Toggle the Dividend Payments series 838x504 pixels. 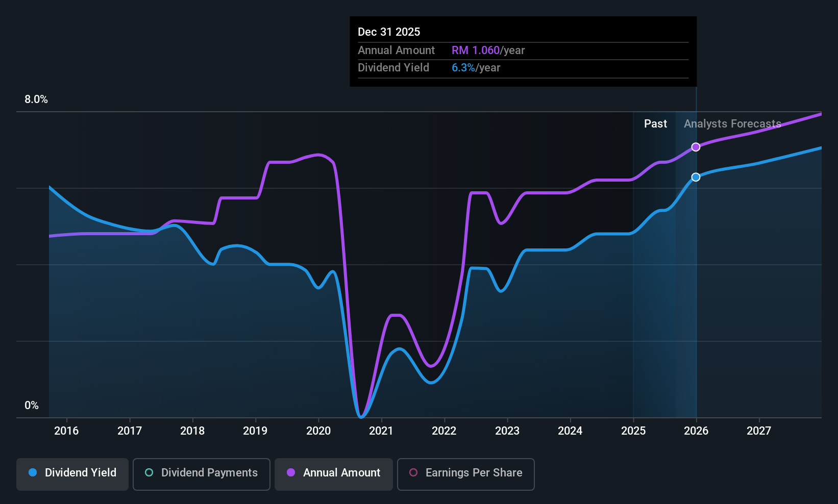[x=202, y=474]
